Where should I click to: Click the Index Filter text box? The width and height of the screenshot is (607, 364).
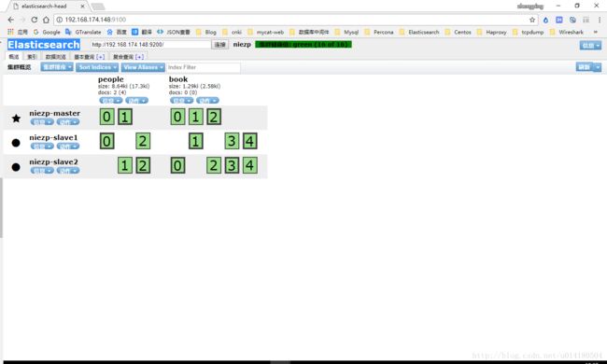pyautogui.click(x=204, y=67)
